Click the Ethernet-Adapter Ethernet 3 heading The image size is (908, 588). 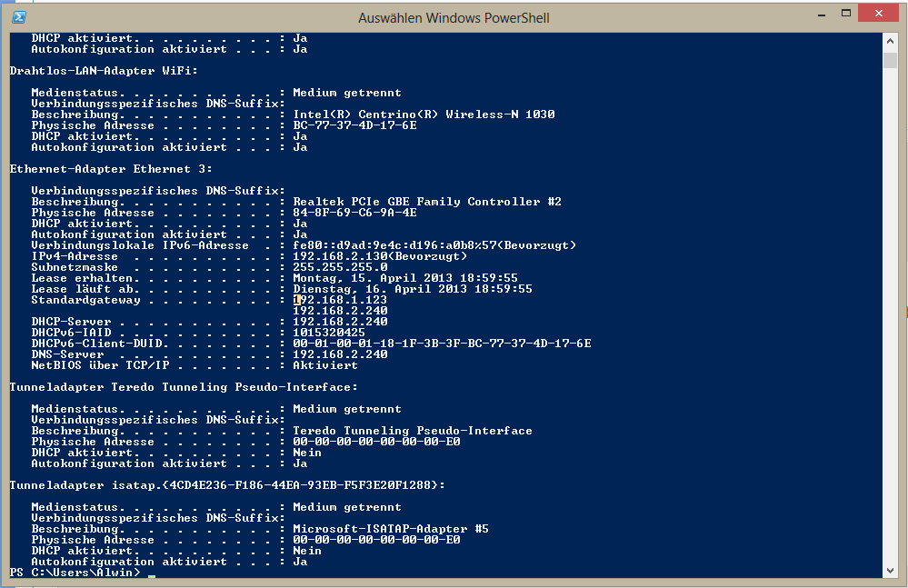pos(111,169)
